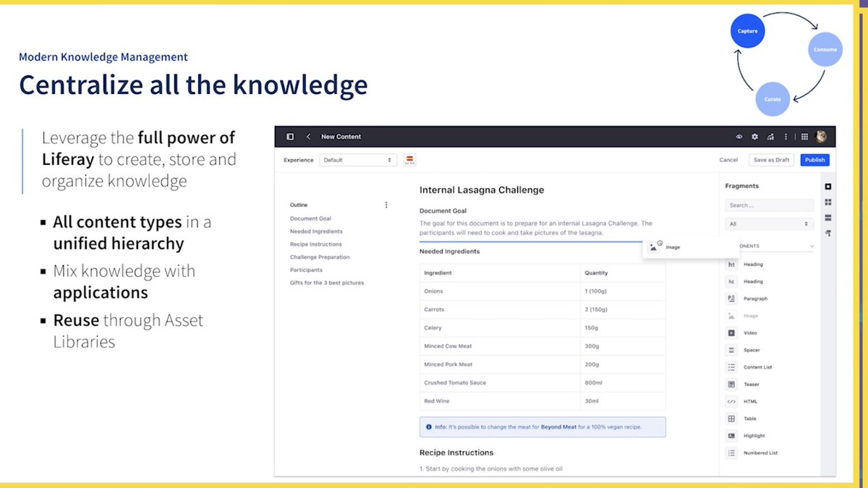868x488 pixels.
Task: Click the Recipe Instructions heading in content
Action: [456, 453]
